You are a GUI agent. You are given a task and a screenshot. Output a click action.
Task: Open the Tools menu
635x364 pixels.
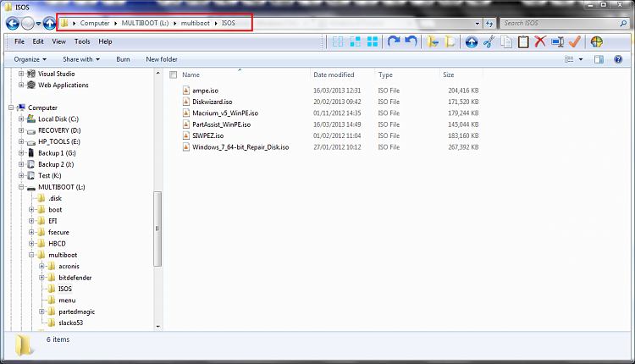pyautogui.click(x=82, y=41)
